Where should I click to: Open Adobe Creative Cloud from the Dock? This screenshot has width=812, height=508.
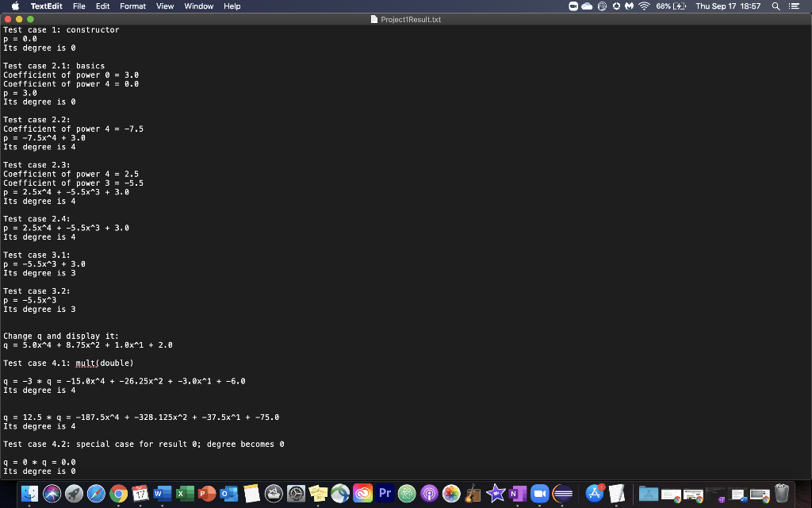pos(362,494)
